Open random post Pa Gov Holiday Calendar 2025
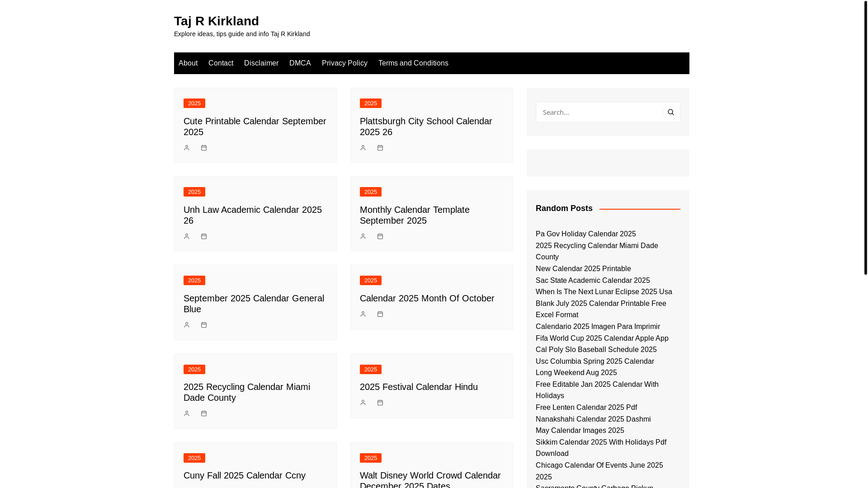 point(586,234)
